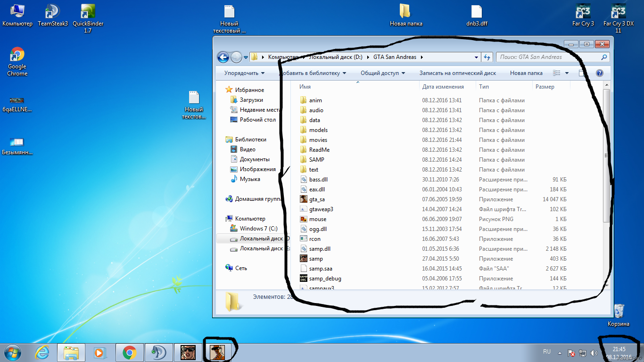Viewport: 644px width, 362px height.
Task: Select Загрузки in the navigation pane
Action: 251,100
